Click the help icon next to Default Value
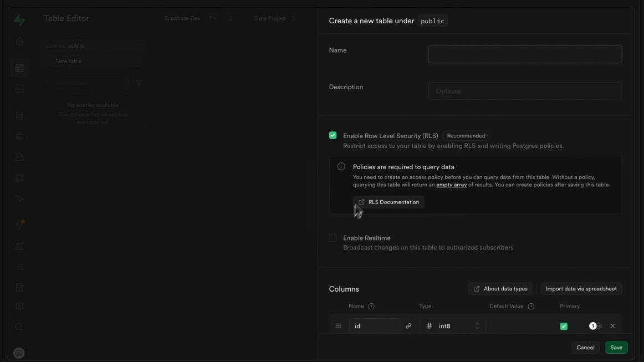The height and width of the screenshot is (362, 644). (531, 306)
